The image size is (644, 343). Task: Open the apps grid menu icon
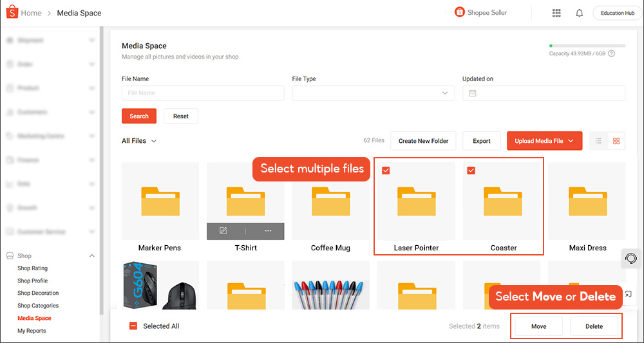pos(556,13)
